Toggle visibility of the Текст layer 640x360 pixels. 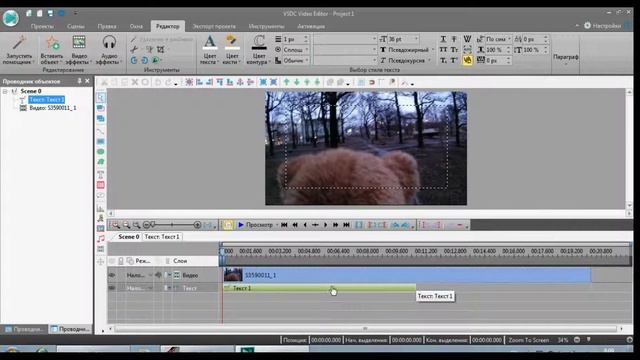coord(112,288)
